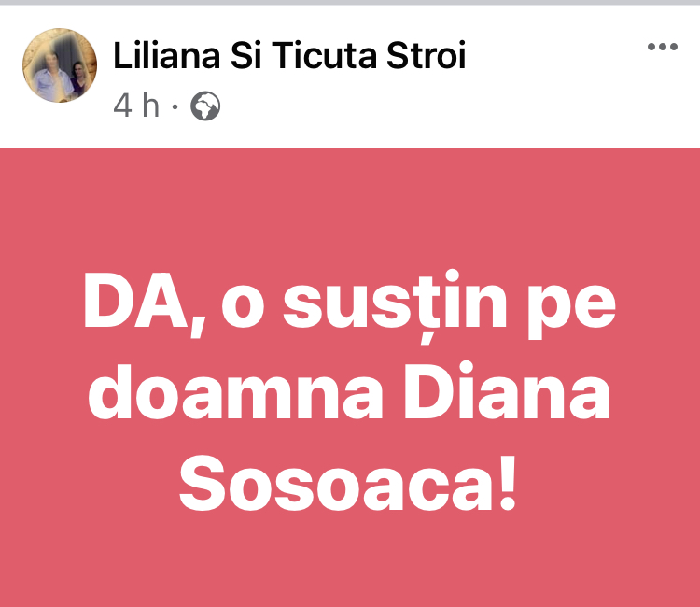700x607 pixels.
Task: Click the exclamation mark after Sosoaca
Action: pos(508,483)
